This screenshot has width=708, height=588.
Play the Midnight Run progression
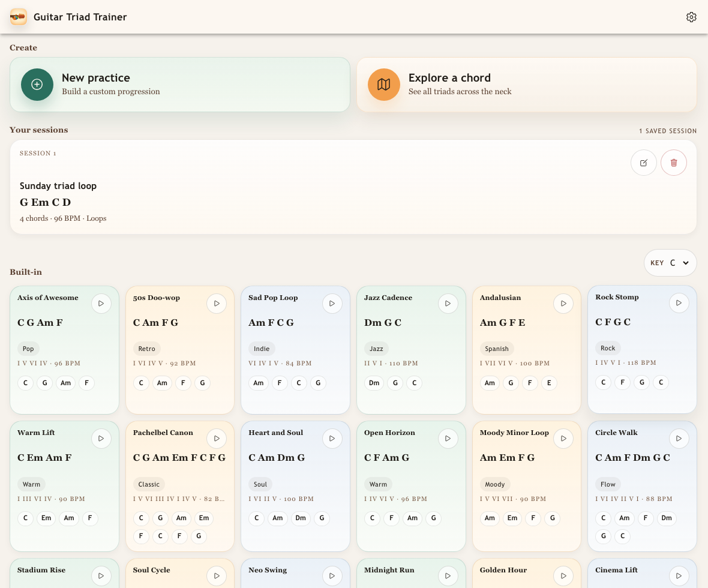(x=448, y=576)
